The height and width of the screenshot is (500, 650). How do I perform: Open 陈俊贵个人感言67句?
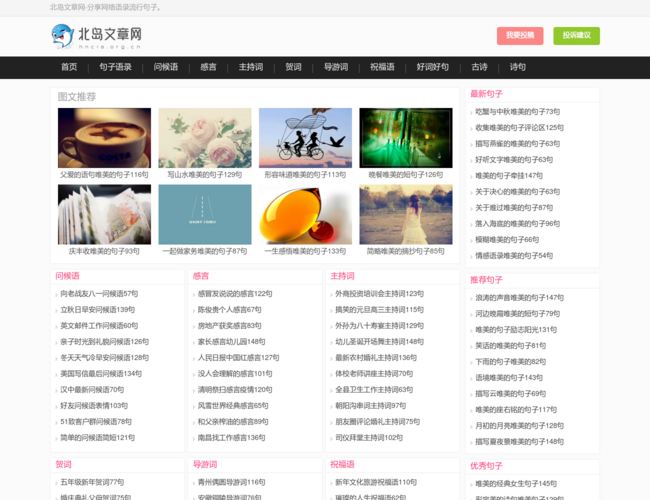pos(230,310)
